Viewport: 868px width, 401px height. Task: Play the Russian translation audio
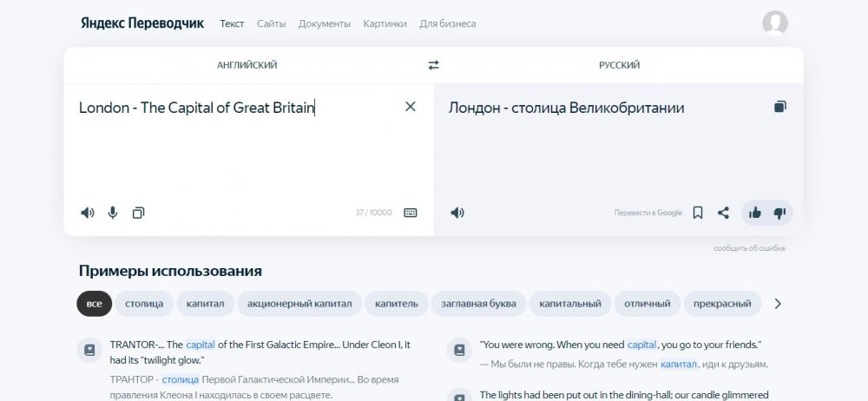pos(457,213)
